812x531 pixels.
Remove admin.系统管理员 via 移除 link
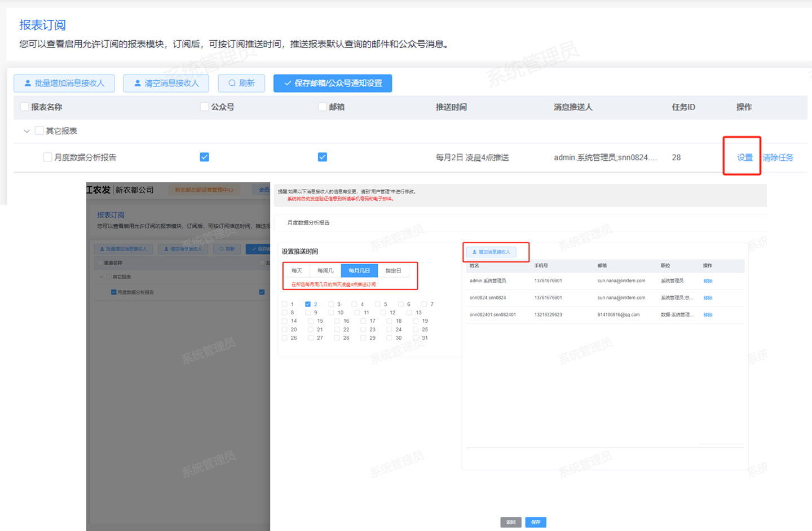tap(708, 281)
